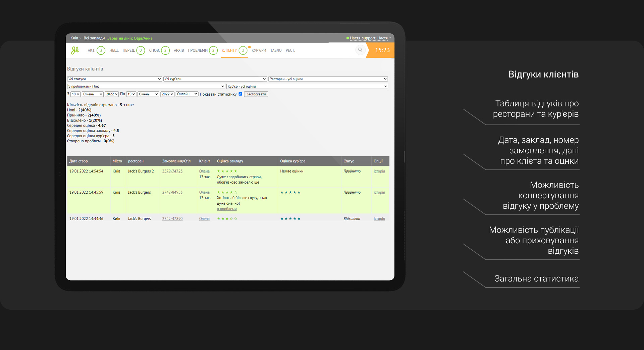Open the Київ city selector

coord(75,38)
